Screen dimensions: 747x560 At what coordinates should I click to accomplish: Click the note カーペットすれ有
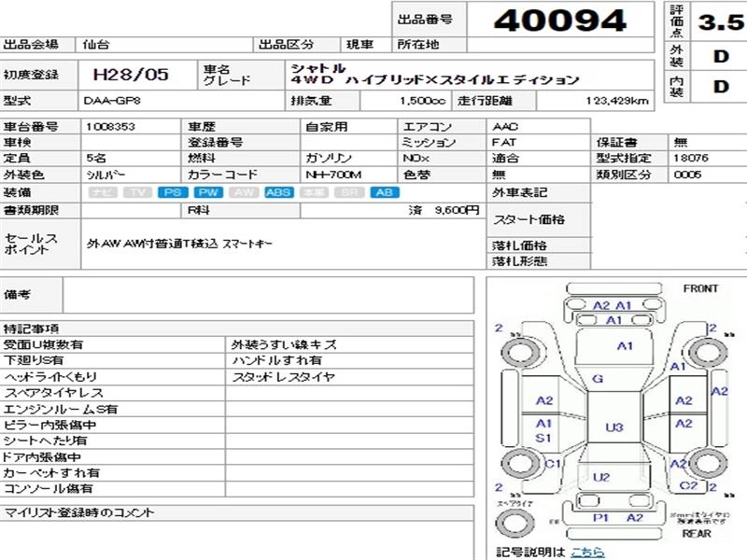point(51,473)
